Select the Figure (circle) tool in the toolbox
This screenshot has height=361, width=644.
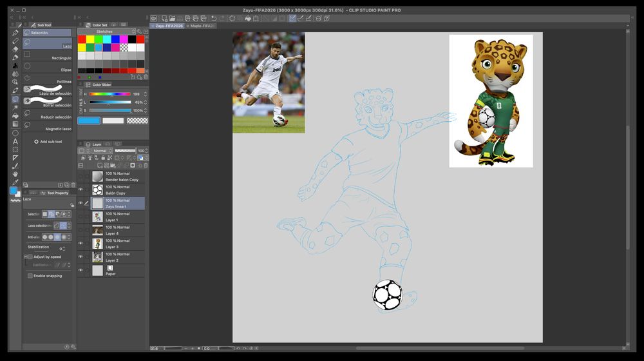[15, 133]
